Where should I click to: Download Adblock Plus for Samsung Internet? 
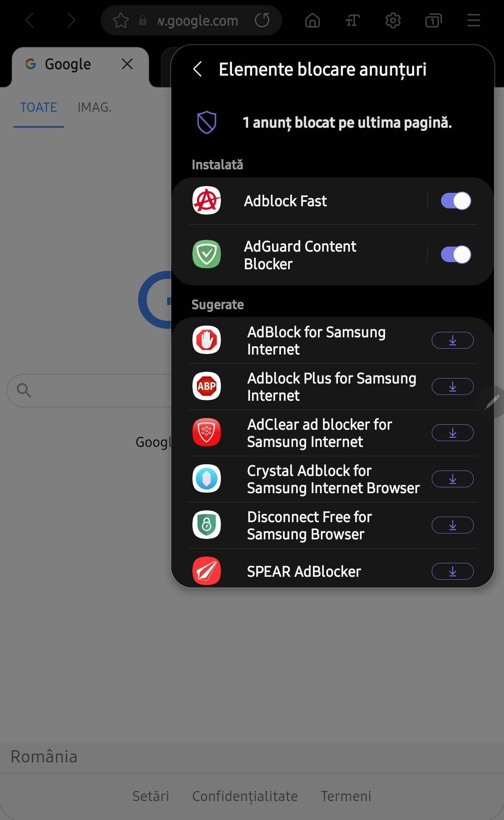point(452,386)
